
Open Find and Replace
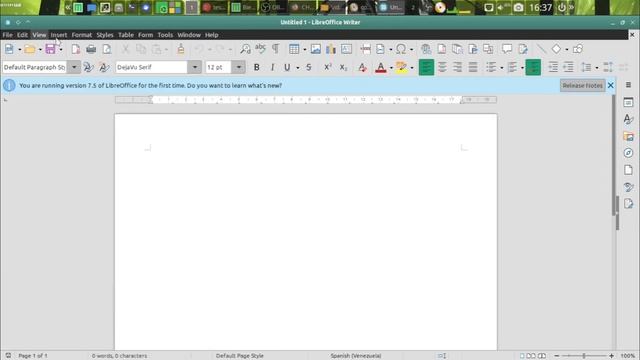[245, 49]
